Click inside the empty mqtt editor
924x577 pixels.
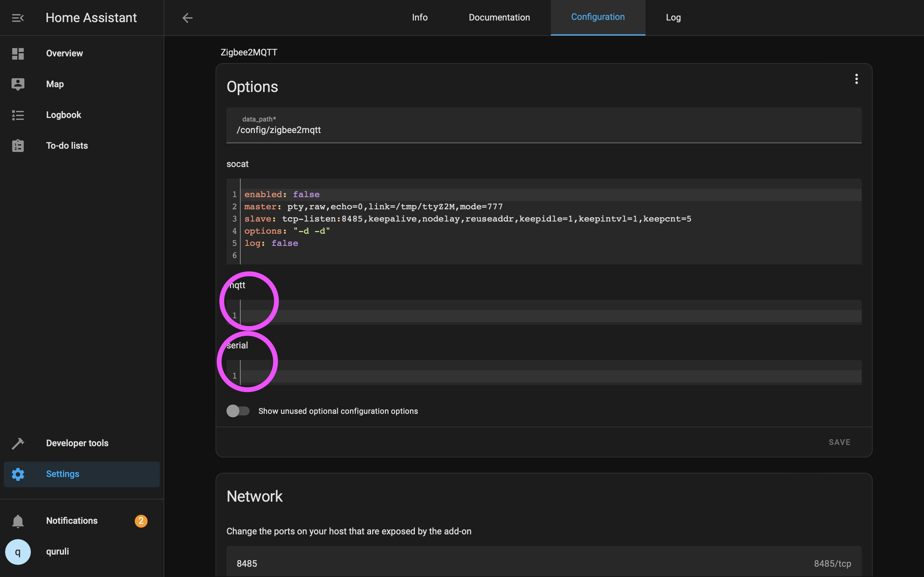point(550,316)
